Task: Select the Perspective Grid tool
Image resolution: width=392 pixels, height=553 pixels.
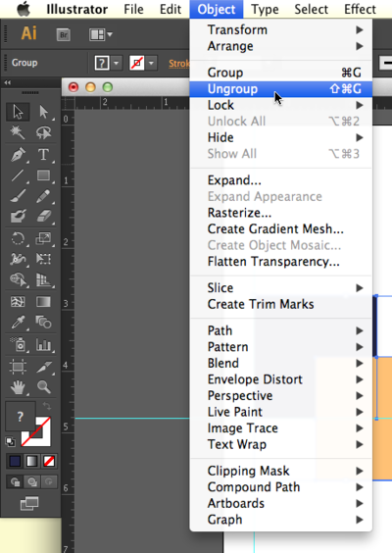Action: pos(43,280)
